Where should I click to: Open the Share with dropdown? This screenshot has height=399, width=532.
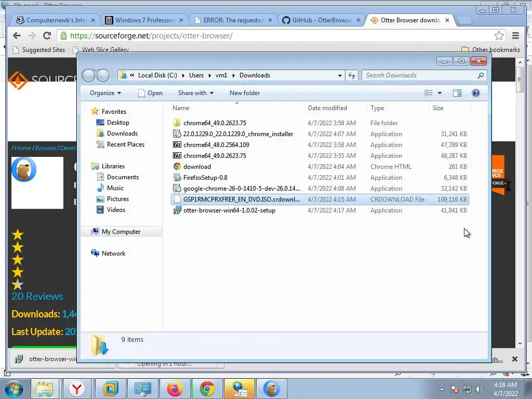coord(196,93)
